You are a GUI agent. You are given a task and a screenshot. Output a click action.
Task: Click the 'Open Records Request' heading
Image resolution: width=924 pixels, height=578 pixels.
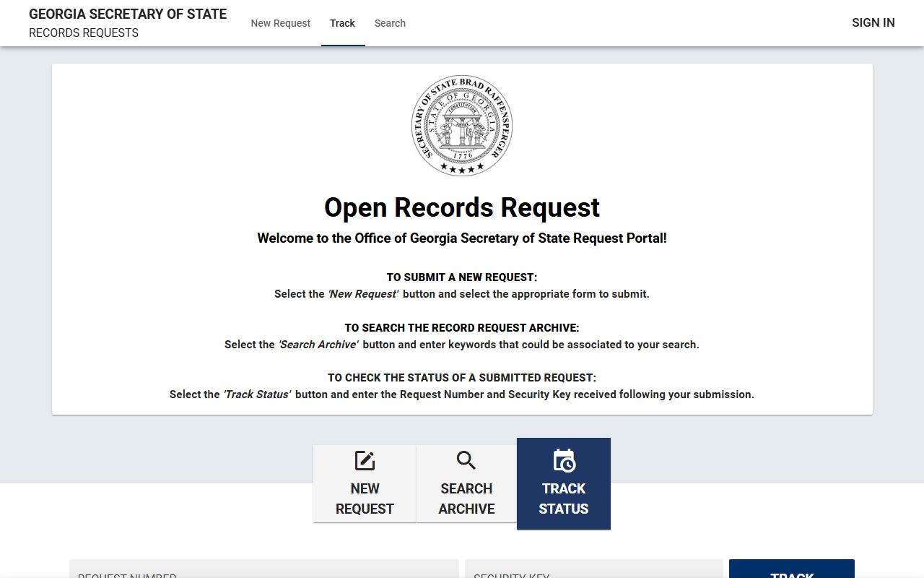pyautogui.click(x=462, y=207)
